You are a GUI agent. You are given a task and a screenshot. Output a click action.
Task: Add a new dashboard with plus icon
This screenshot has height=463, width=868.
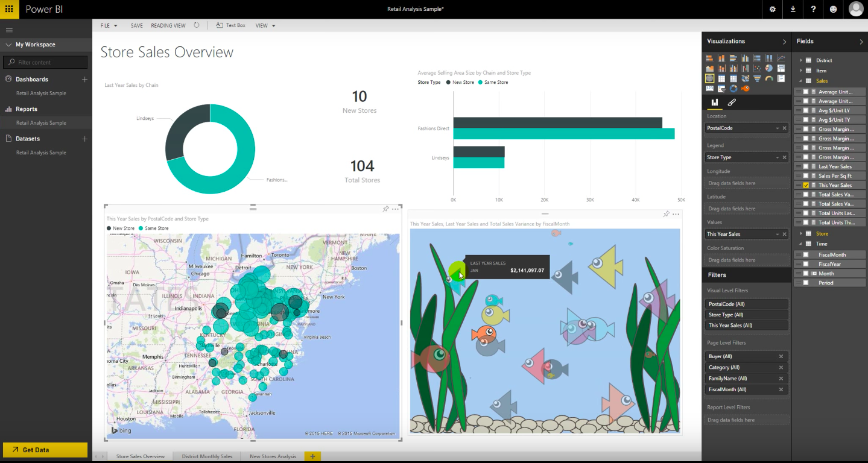[84, 79]
